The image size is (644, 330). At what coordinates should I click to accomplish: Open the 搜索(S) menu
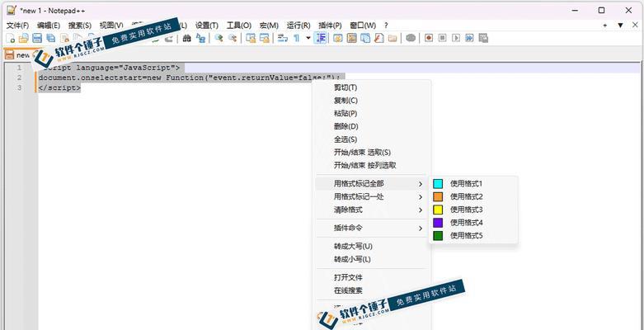[x=80, y=25]
